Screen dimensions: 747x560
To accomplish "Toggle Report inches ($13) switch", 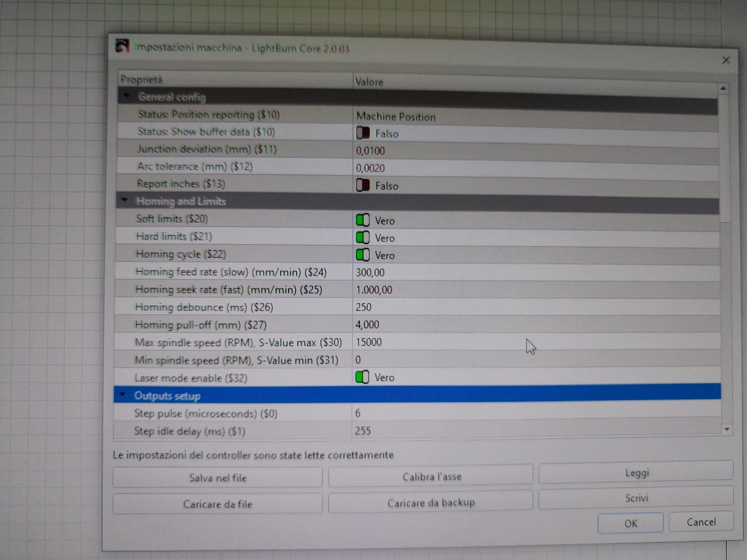I will tap(363, 185).
